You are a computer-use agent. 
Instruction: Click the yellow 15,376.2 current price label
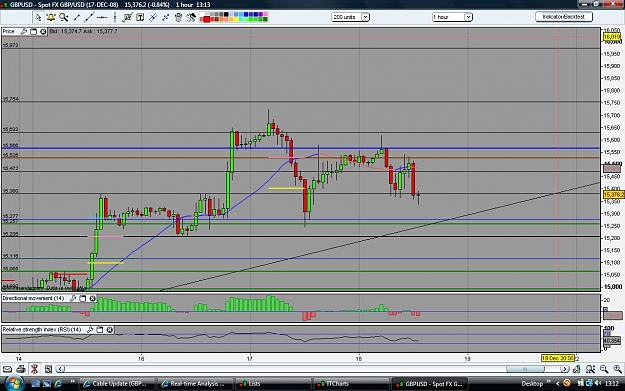click(x=614, y=195)
